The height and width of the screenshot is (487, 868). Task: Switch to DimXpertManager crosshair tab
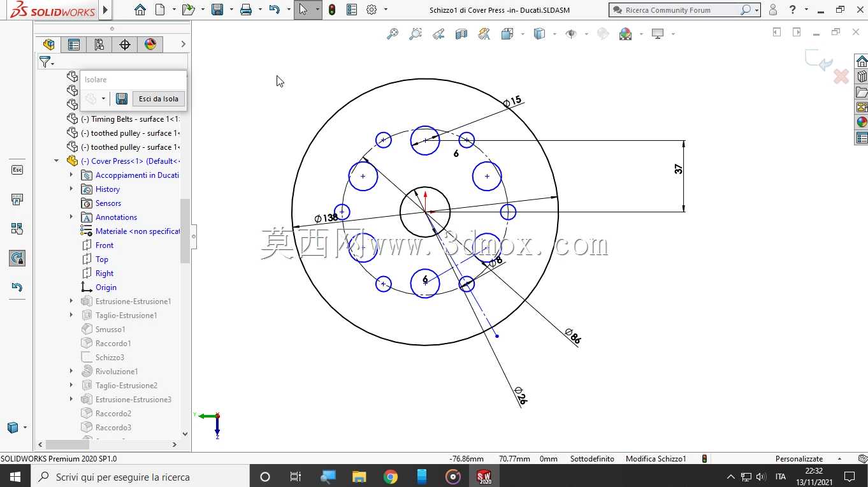[x=125, y=44]
